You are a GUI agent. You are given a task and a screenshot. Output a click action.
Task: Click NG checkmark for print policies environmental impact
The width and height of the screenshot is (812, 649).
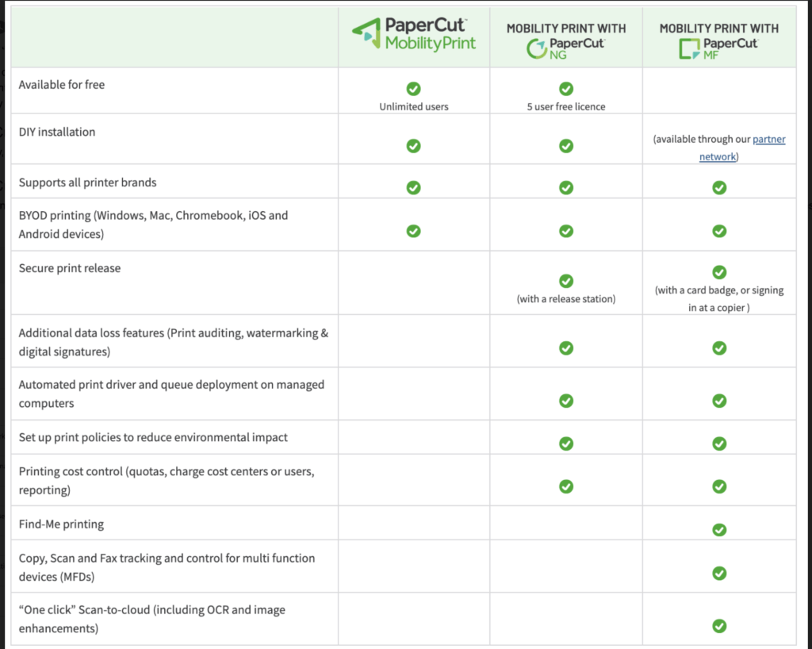[566, 444]
